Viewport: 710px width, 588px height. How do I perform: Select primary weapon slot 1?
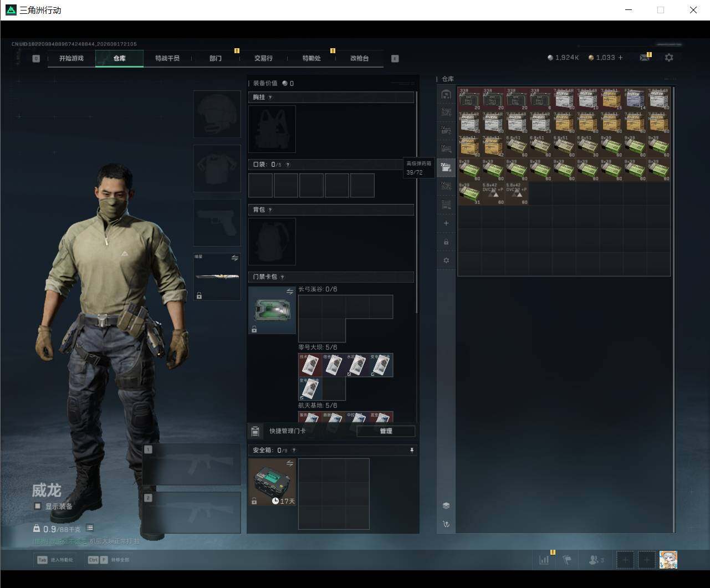coord(192,464)
